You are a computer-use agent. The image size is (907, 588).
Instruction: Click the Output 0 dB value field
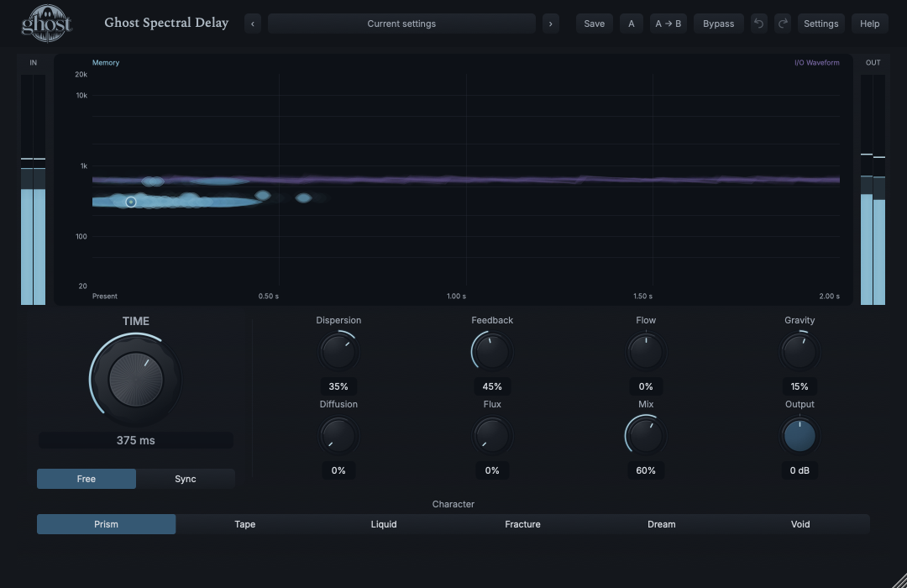800,470
